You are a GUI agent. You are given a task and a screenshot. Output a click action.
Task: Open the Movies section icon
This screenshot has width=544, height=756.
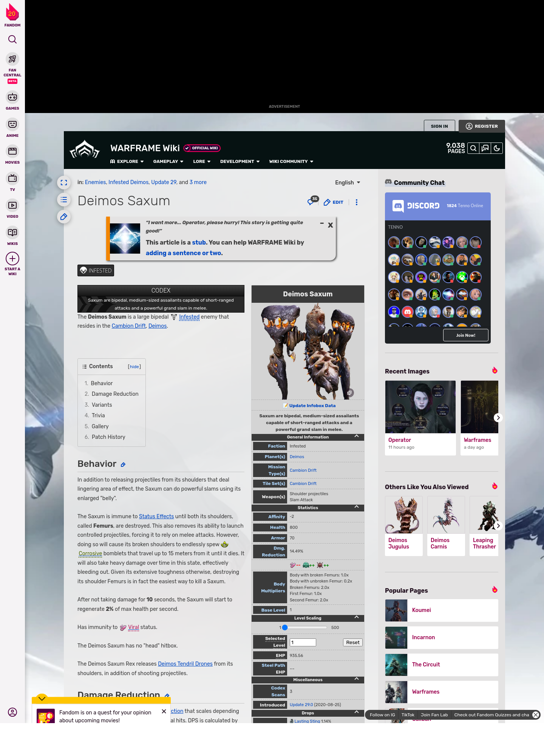[12, 151]
